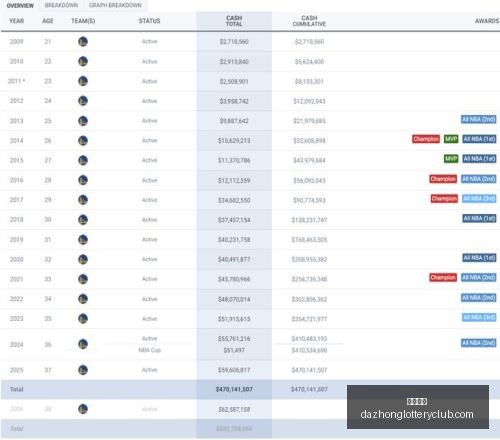Image resolution: width=500 pixels, height=440 pixels.
Task: Select the $410,534,690 cumulative value
Action: [x=309, y=350]
